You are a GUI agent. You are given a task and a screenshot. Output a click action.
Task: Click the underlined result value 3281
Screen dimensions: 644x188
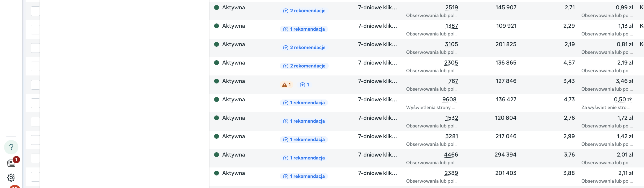(451, 136)
